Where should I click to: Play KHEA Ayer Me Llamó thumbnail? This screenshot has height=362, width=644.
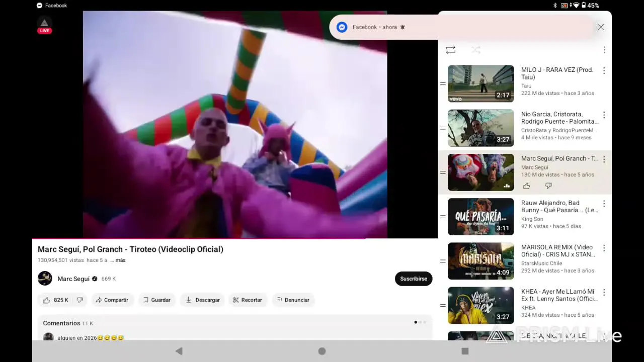[481, 305]
